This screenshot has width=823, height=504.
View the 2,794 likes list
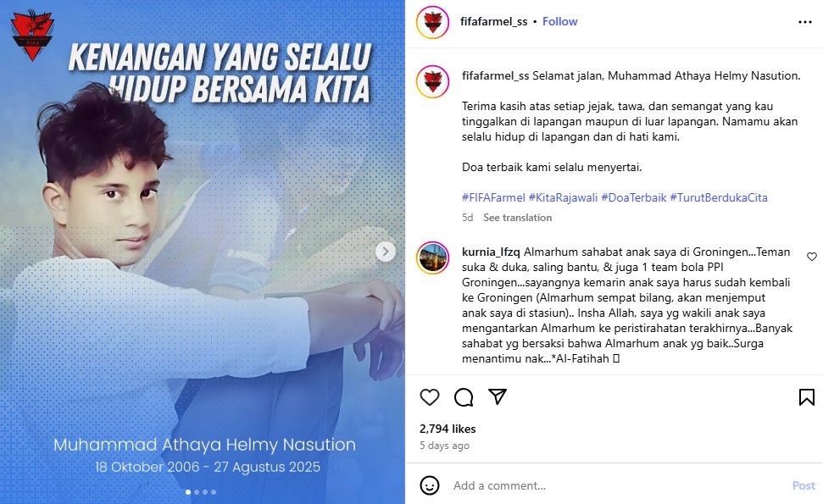(x=448, y=429)
